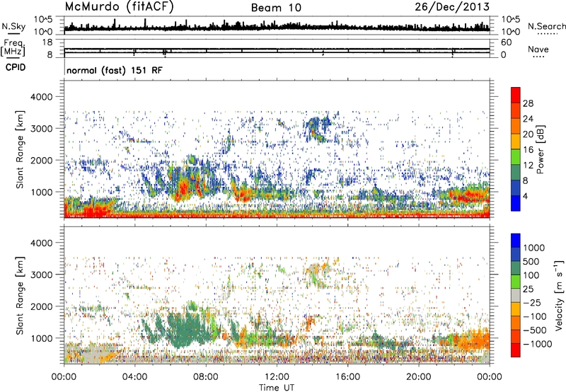Screen dimensions: 566x392
Task: Click 'normal (fast) 151 RF' text
Action: click(115, 70)
